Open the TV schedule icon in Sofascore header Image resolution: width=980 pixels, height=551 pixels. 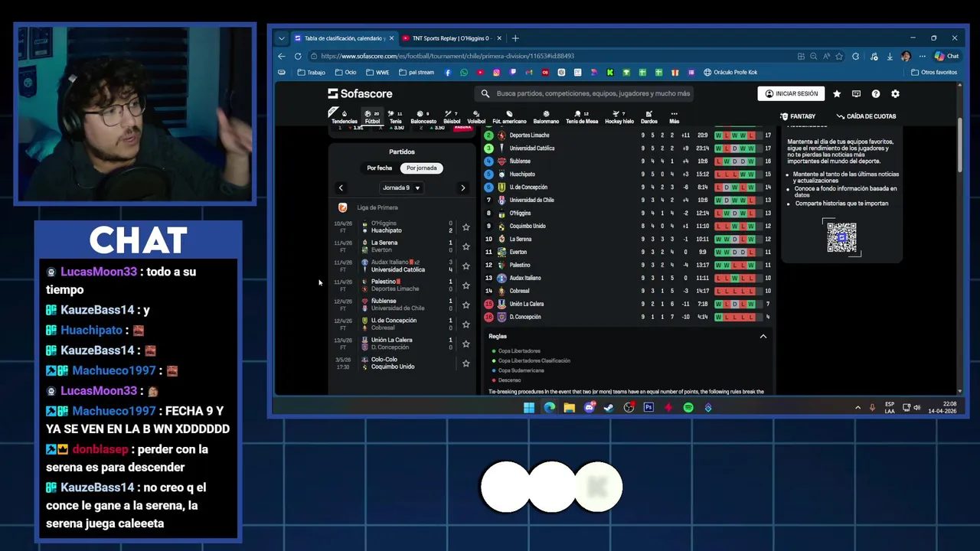[x=856, y=93]
